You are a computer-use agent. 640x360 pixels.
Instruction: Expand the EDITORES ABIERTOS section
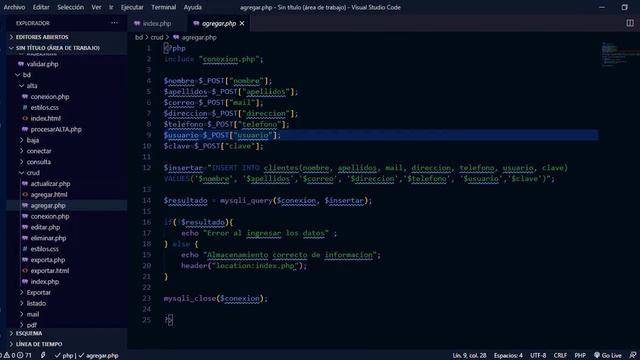click(x=67, y=37)
